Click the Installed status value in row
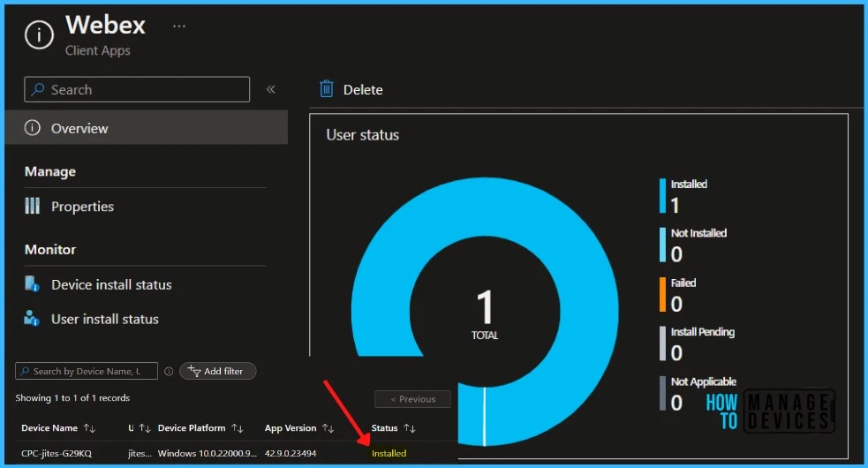 389,453
